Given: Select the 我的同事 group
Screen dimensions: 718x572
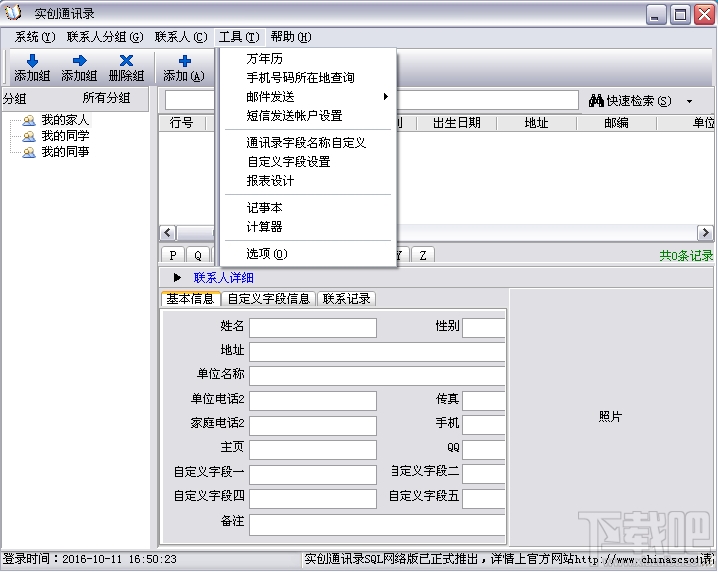Looking at the screenshot, I should point(65,152).
